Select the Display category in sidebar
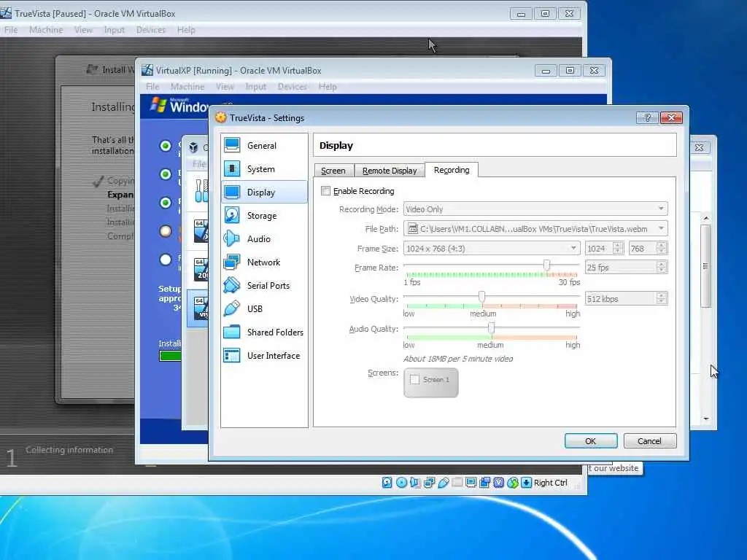This screenshot has width=747, height=560. [x=264, y=192]
